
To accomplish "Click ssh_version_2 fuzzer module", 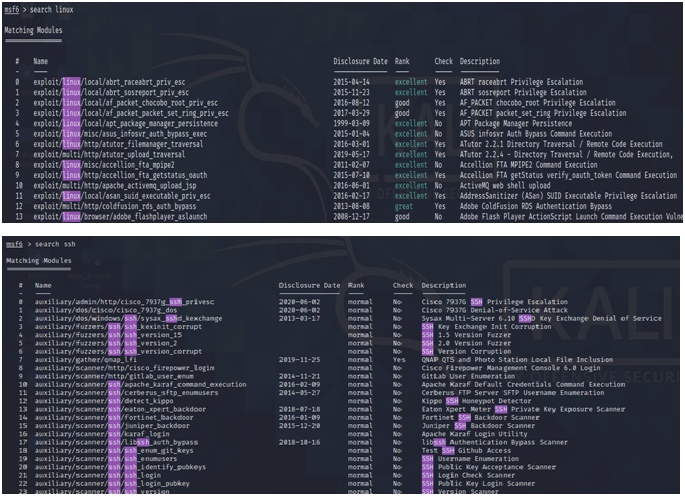I will coord(106,343).
